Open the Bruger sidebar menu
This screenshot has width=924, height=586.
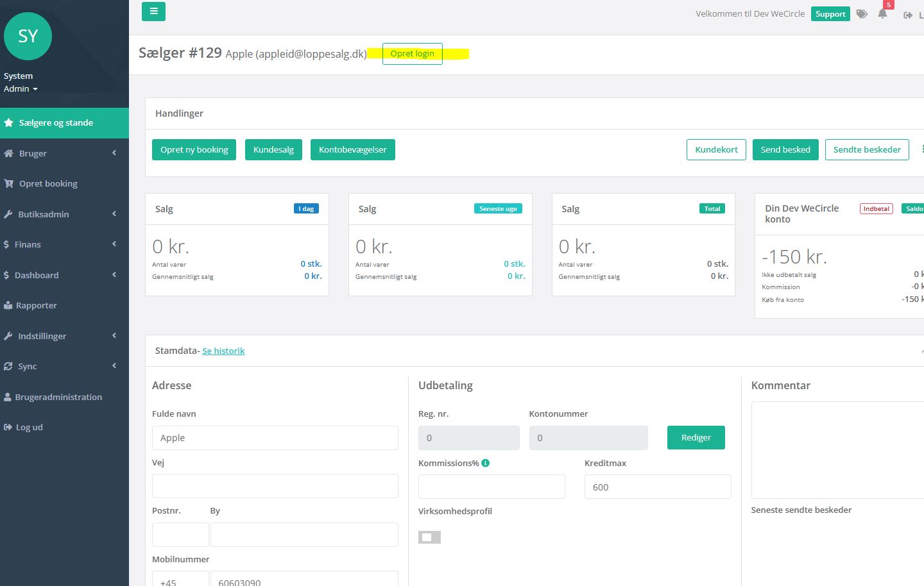point(64,153)
